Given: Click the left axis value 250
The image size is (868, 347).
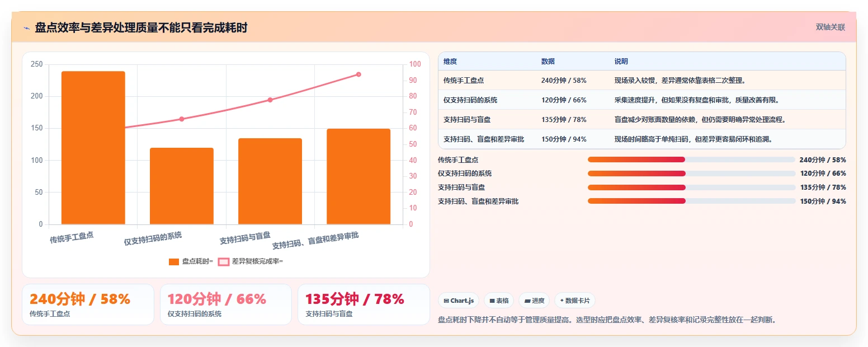Looking at the screenshot, I should [x=37, y=64].
